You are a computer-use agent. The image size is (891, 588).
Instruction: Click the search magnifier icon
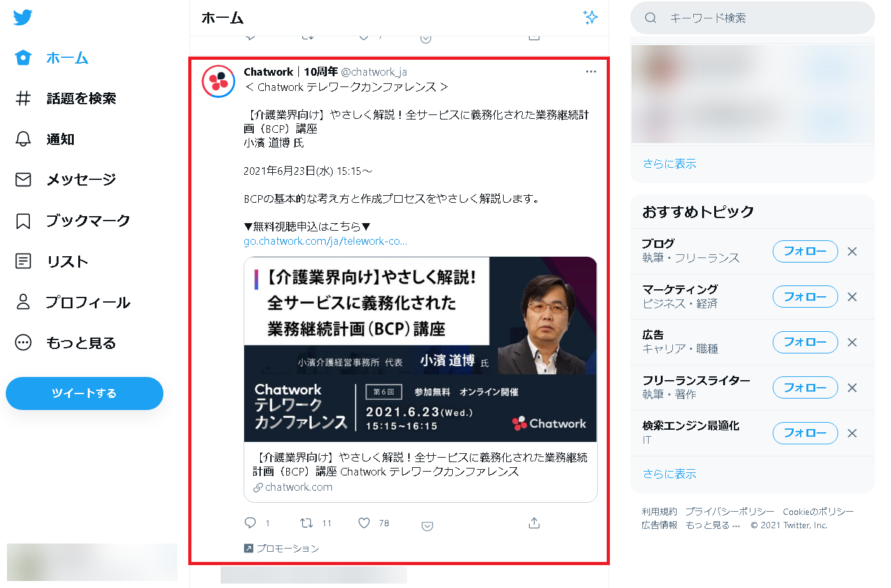click(x=651, y=18)
